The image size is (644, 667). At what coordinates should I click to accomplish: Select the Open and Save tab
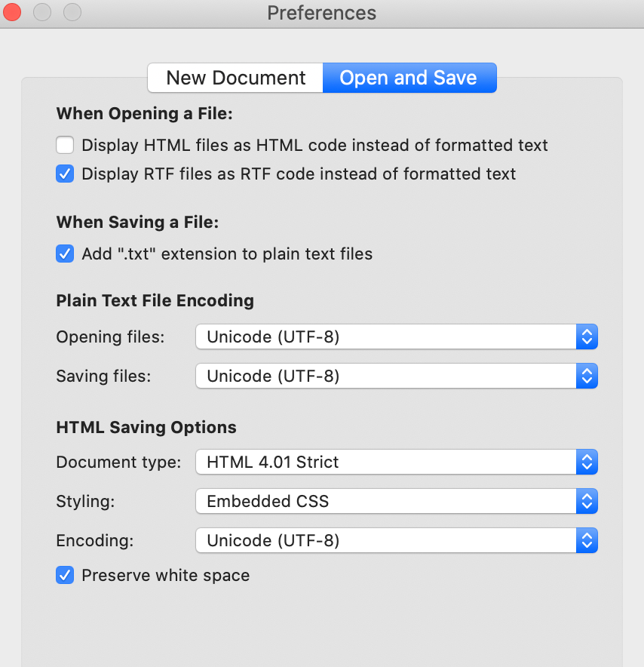coord(409,78)
